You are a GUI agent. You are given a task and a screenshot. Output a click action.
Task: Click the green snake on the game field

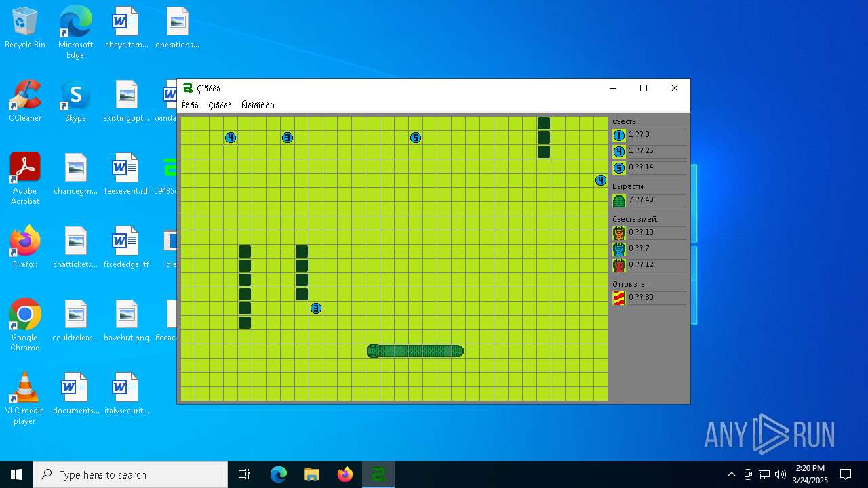(415, 351)
